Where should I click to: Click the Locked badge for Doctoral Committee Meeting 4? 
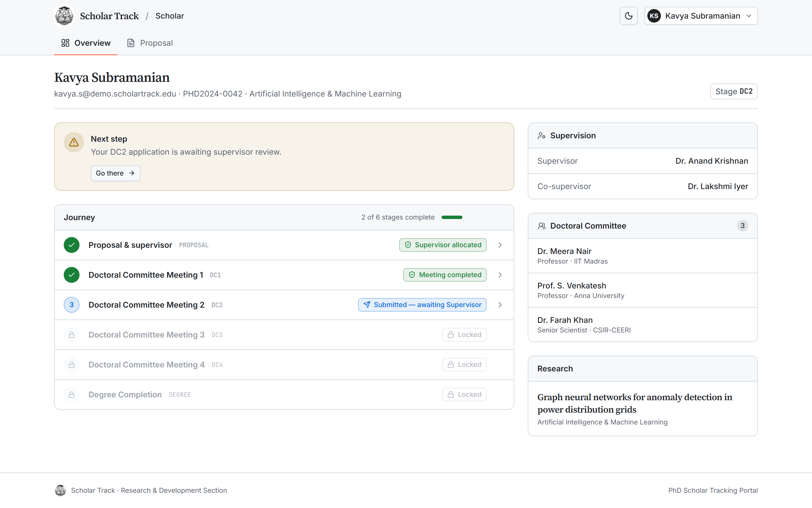(464, 365)
